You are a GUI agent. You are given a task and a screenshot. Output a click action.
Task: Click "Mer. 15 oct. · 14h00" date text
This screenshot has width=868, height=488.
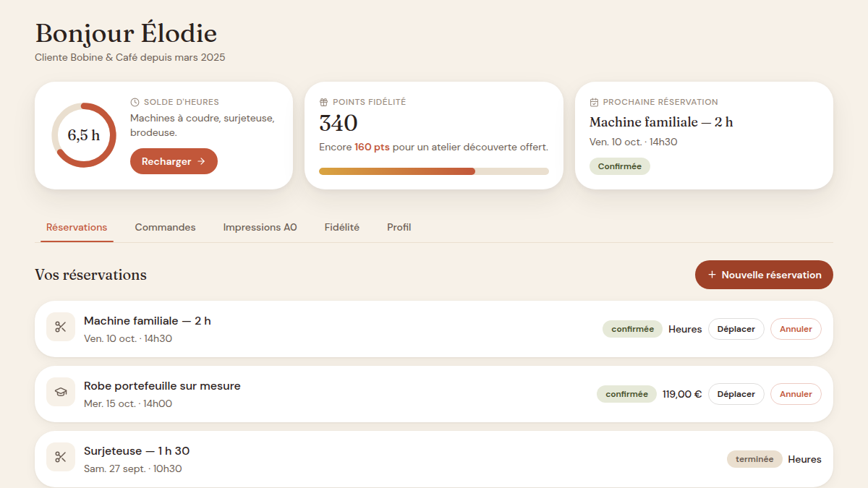128,403
